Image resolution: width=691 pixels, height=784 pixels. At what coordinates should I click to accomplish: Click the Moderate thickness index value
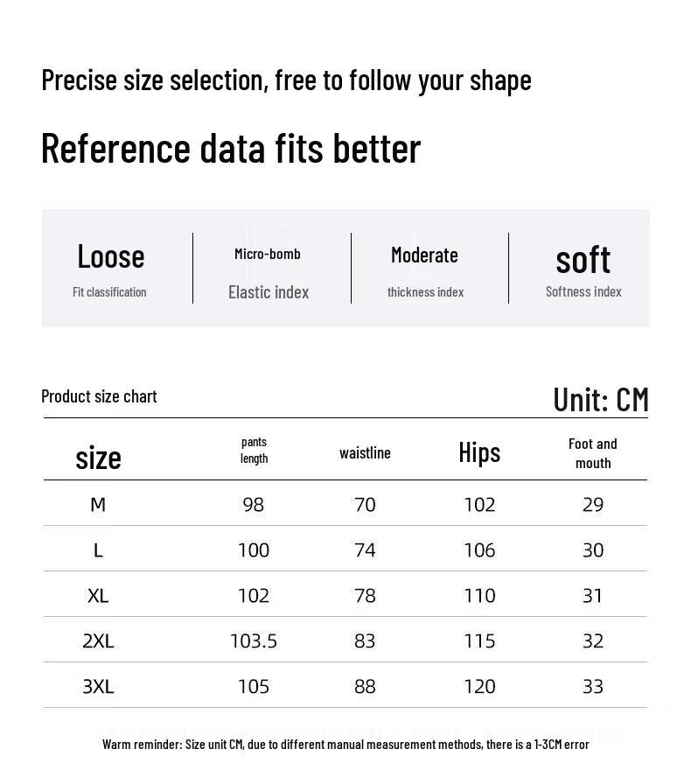[x=424, y=255]
